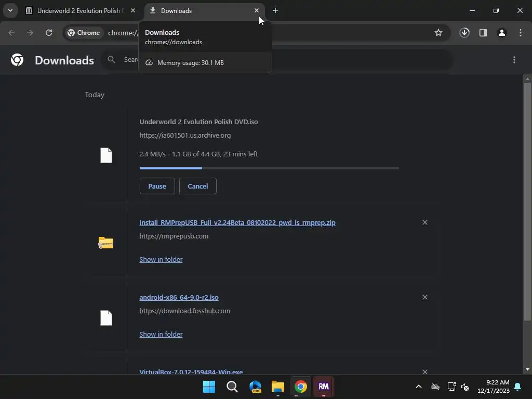Close the Downloads tab

point(257,10)
